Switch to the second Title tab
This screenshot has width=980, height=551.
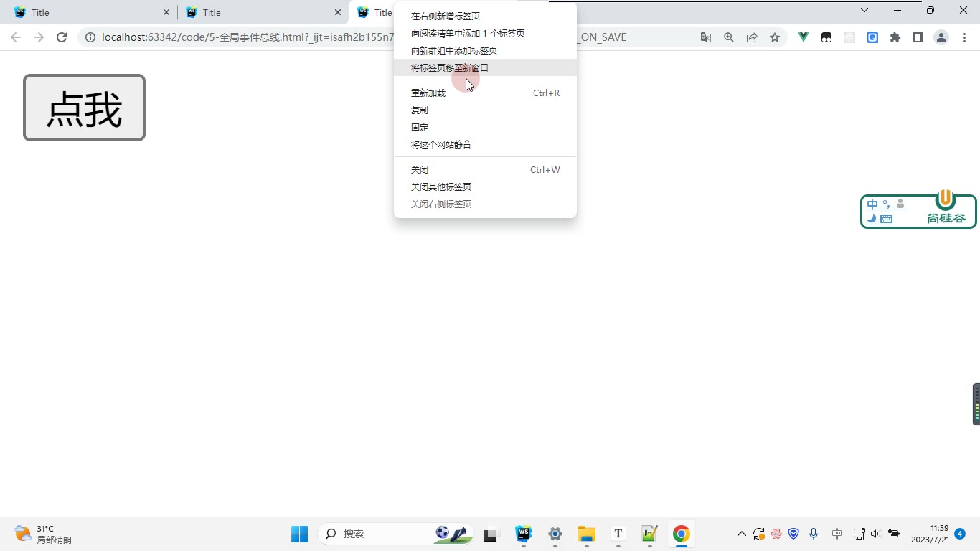coord(261,12)
